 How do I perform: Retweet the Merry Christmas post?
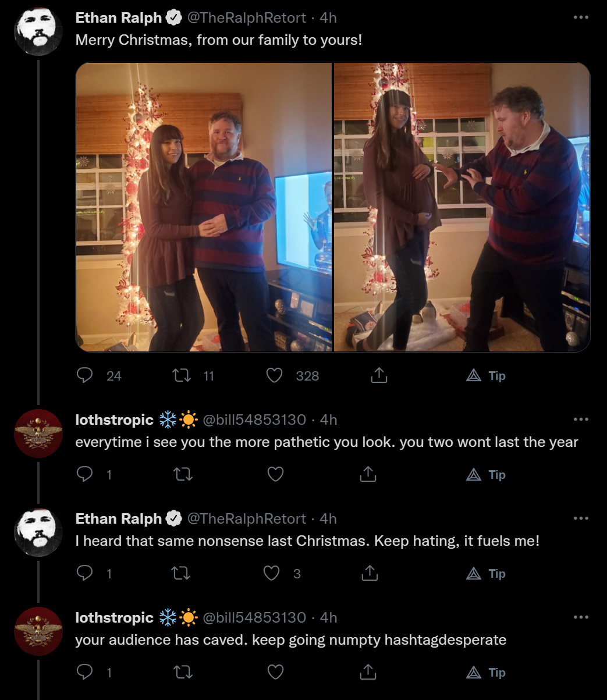(182, 375)
